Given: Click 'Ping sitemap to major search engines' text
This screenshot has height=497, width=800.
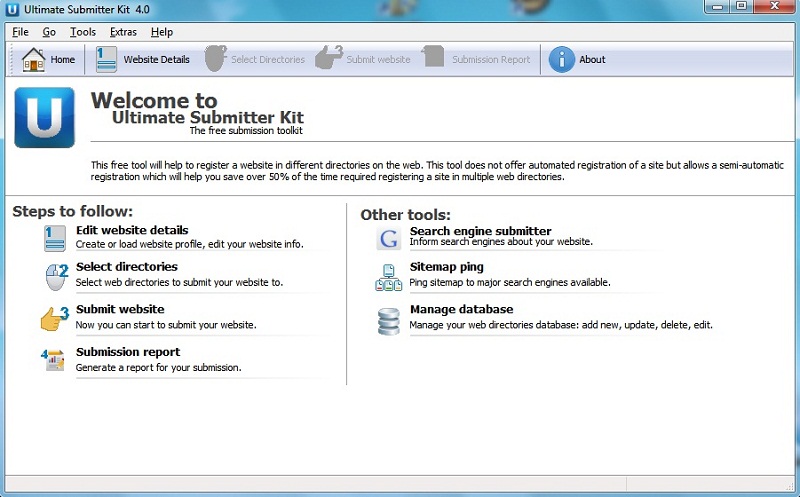Looking at the screenshot, I should [510, 282].
